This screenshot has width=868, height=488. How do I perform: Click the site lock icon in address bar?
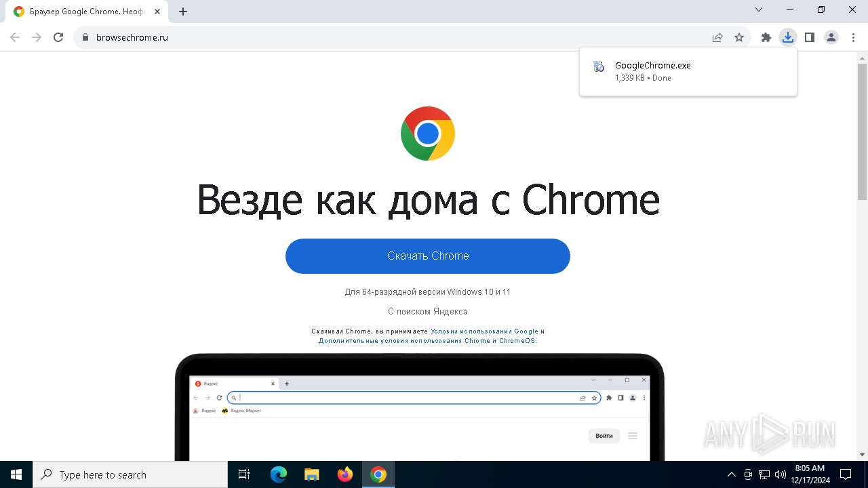85,37
